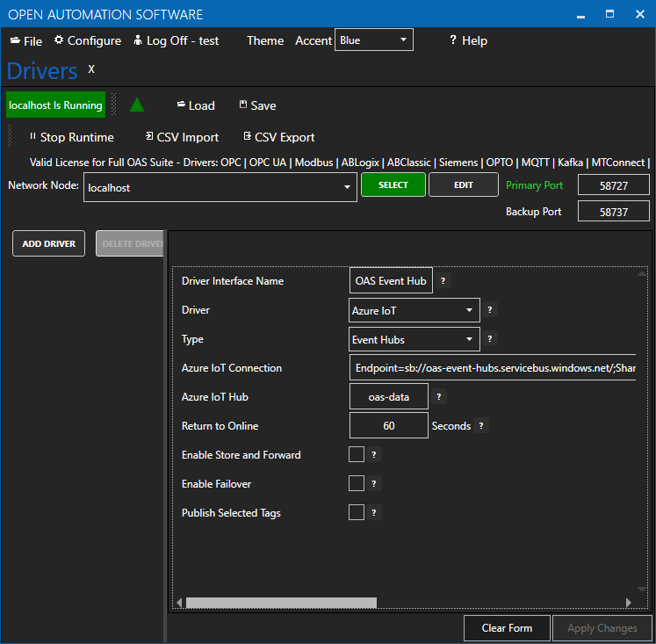Click the ADD DRIVER button

[x=49, y=243]
